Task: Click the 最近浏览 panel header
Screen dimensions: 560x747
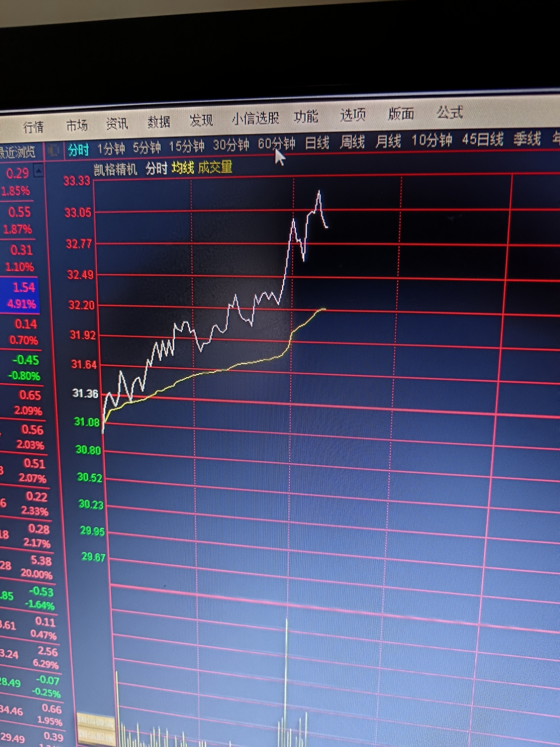Action: 18,152
